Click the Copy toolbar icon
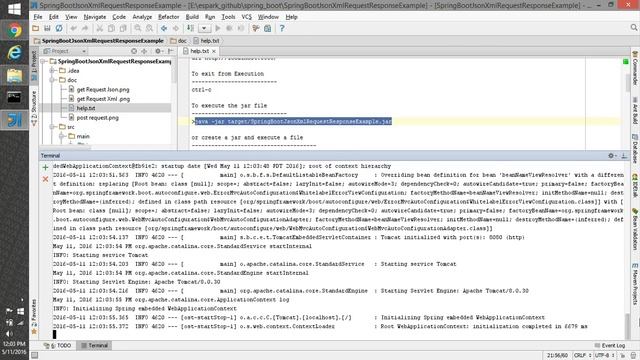Image resolution: width=640 pixels, height=360 pixels. click(x=111, y=28)
